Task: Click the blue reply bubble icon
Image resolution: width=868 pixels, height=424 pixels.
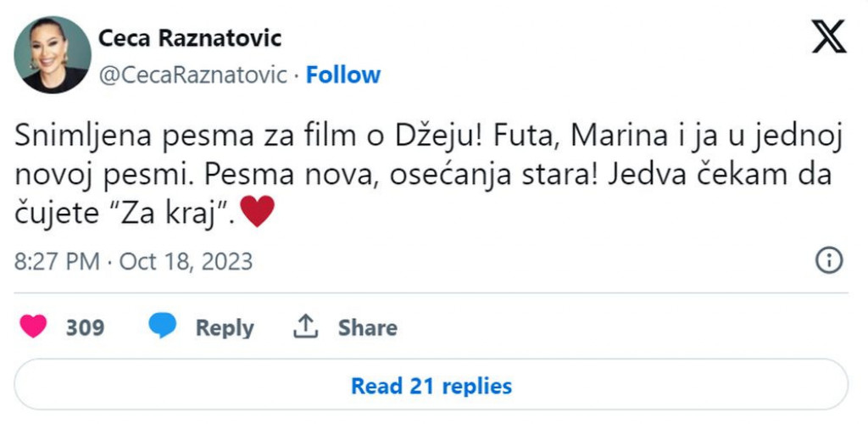Action: pyautogui.click(x=163, y=326)
